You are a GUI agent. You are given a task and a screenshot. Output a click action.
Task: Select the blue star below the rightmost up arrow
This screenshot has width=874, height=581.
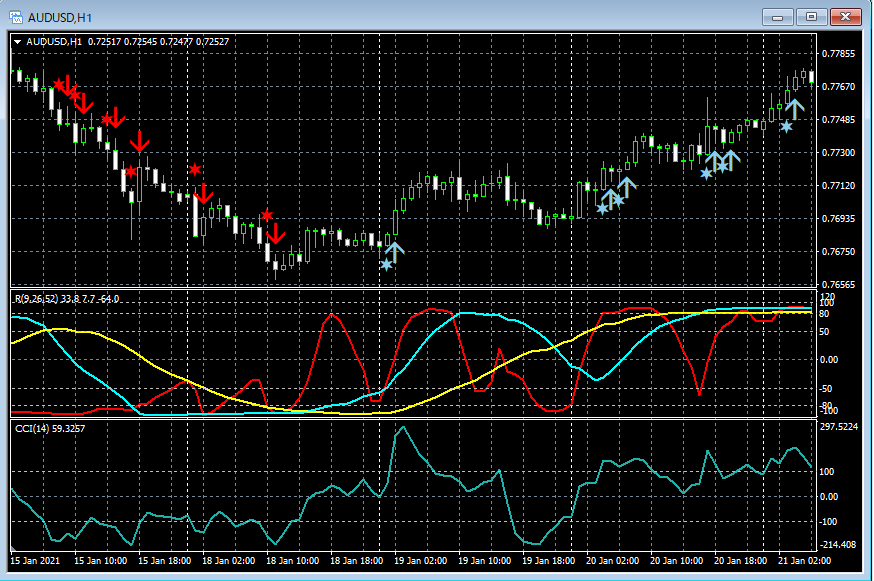tap(787, 127)
